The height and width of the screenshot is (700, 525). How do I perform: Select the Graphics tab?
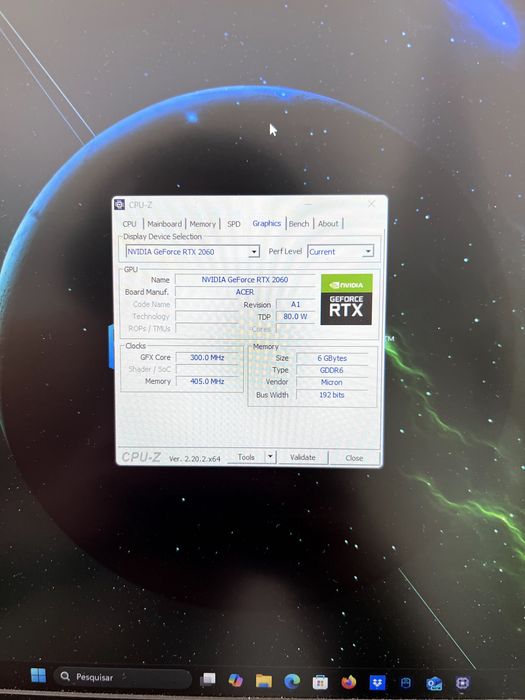(267, 223)
